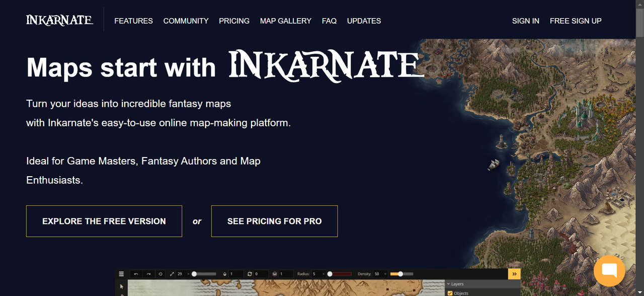Viewport: 644px width, 296px height.
Task: Click the layer number field beside stack icon
Action: [x=286, y=274]
